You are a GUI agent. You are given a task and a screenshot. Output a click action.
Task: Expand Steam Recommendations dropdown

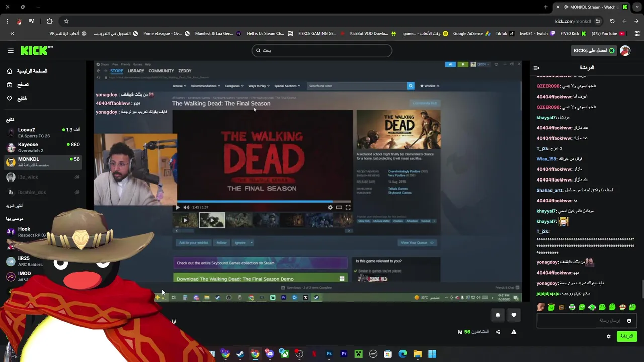click(x=205, y=86)
